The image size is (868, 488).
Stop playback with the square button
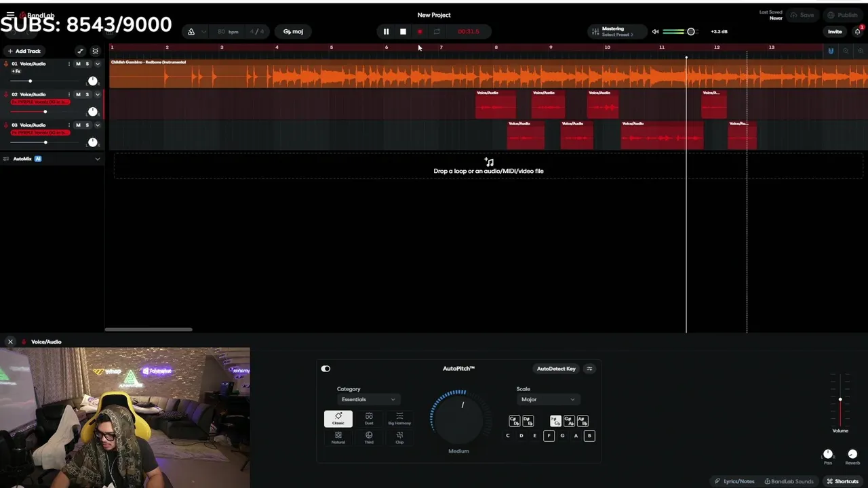(403, 32)
